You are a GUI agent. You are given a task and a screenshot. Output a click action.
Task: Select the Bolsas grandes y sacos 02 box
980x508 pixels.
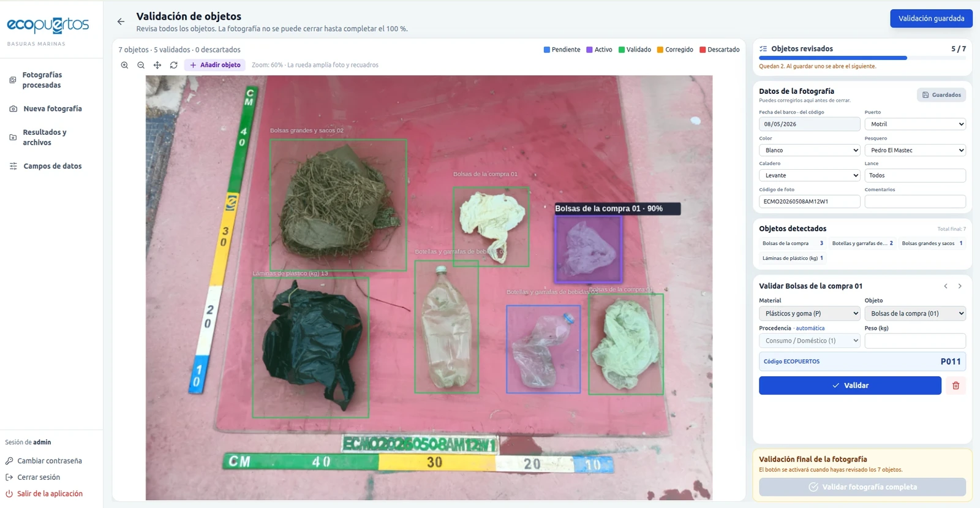[x=338, y=205]
